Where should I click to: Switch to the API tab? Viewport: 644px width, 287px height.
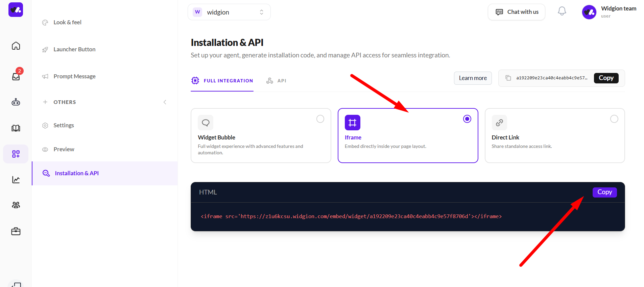[x=277, y=81]
